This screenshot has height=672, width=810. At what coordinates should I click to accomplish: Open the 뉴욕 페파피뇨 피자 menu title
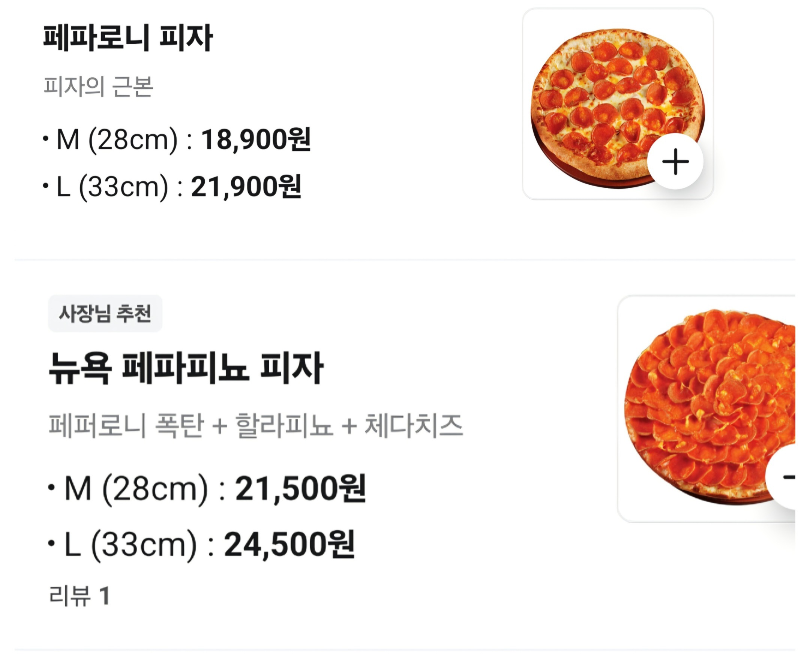pos(186,368)
